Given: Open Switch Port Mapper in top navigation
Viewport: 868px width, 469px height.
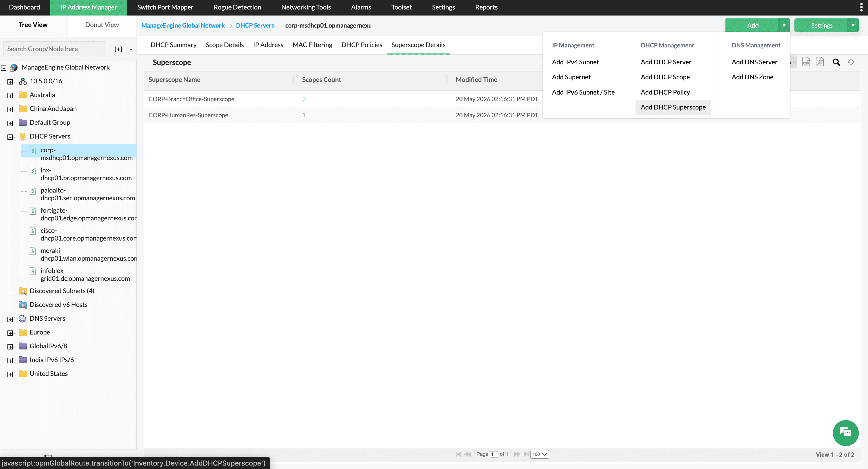Looking at the screenshot, I should (x=165, y=7).
